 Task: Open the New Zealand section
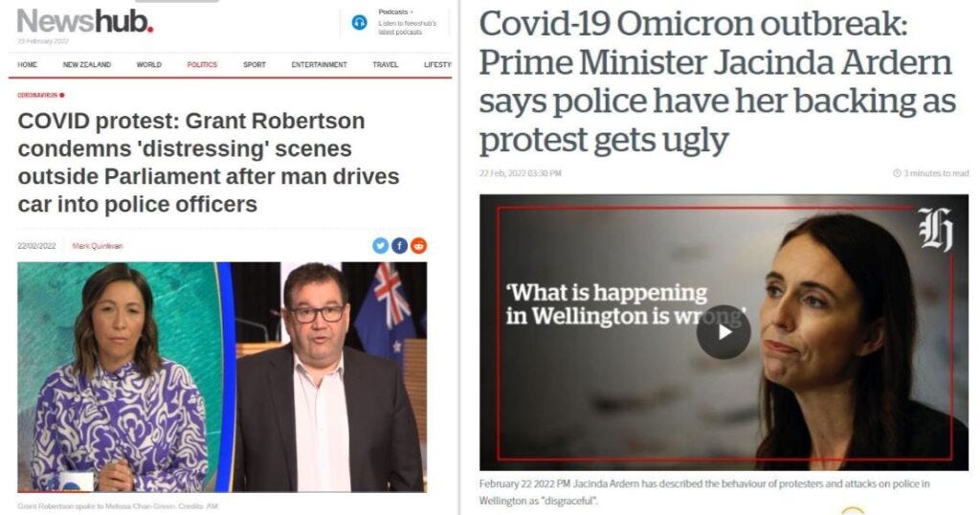(87, 64)
